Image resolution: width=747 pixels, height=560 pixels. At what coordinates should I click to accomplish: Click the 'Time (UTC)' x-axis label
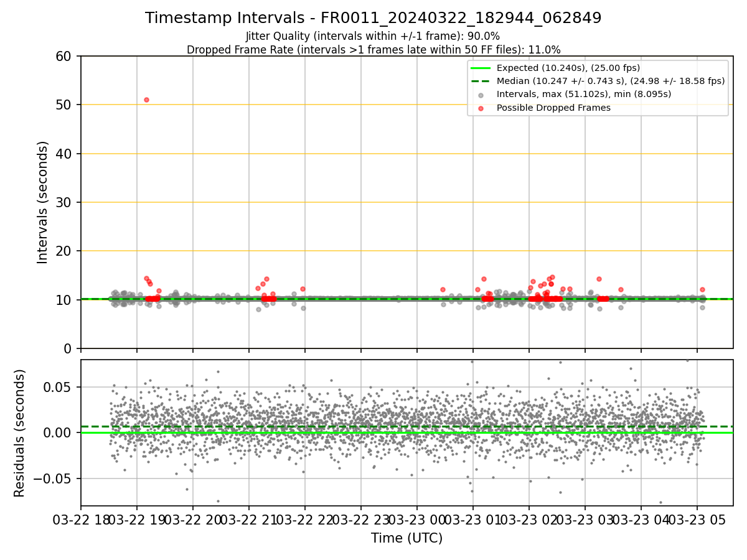tap(407, 538)
